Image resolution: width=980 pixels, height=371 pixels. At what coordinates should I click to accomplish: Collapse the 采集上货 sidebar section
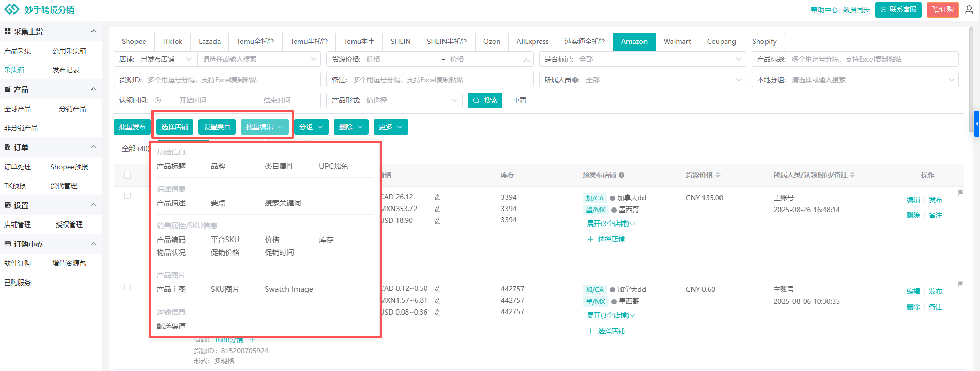tap(94, 32)
